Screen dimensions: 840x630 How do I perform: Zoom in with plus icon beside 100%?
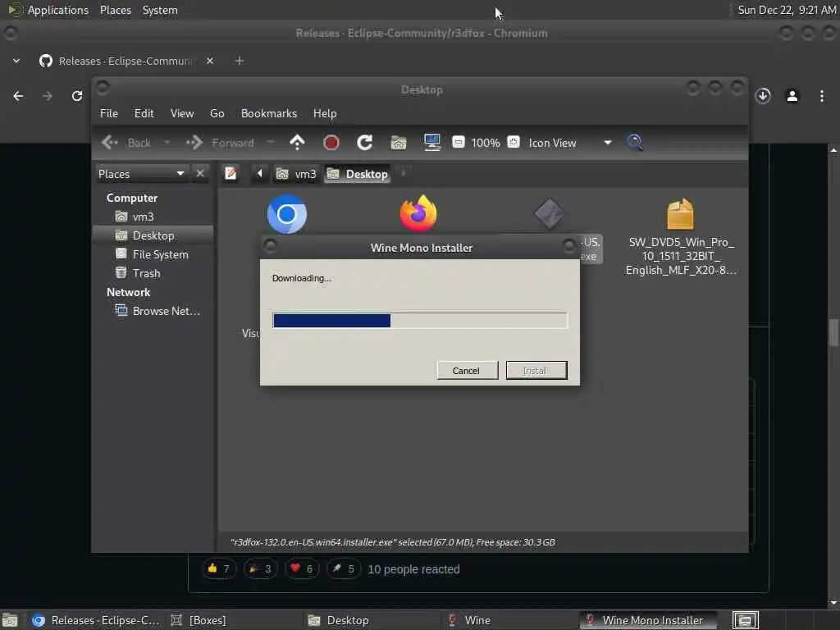point(514,142)
